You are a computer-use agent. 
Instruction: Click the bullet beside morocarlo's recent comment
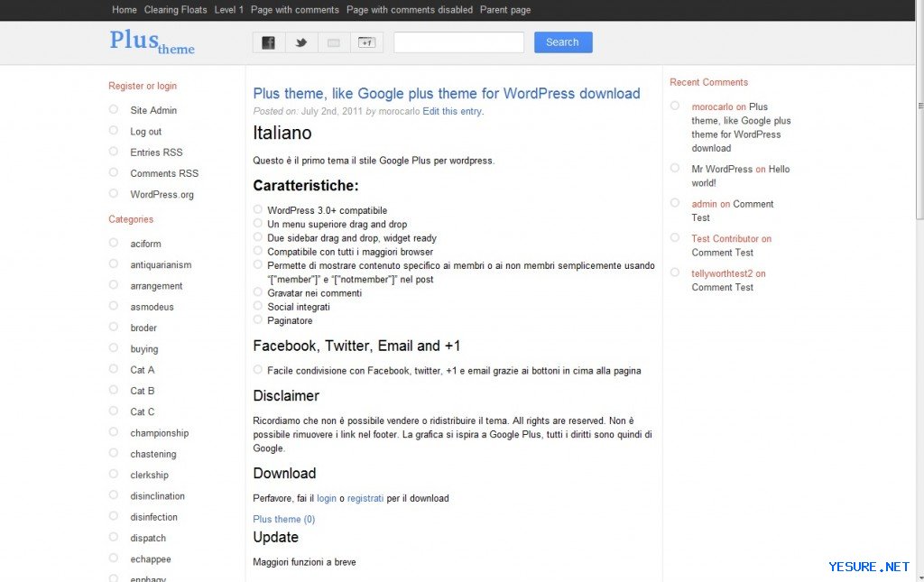[675, 106]
